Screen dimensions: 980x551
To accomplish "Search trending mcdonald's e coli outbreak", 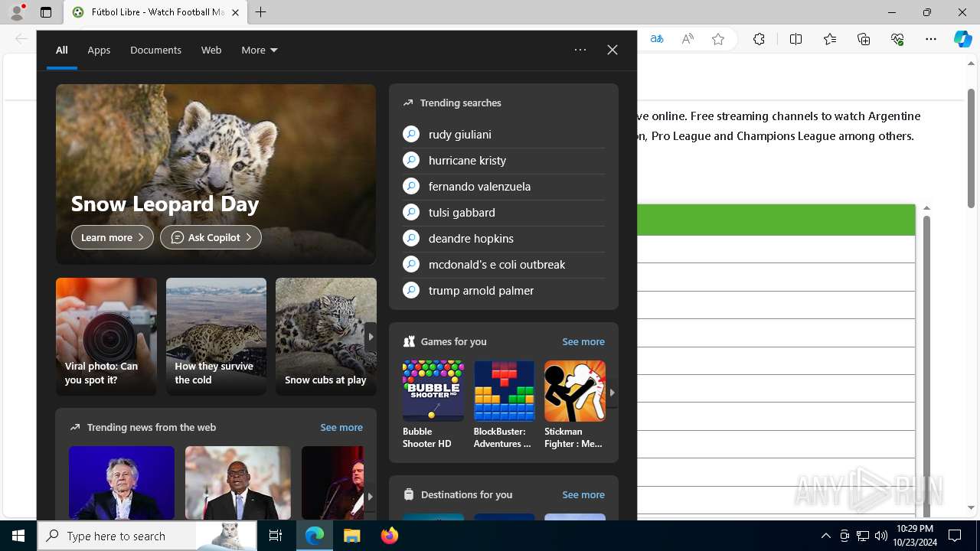I will tap(504, 264).
